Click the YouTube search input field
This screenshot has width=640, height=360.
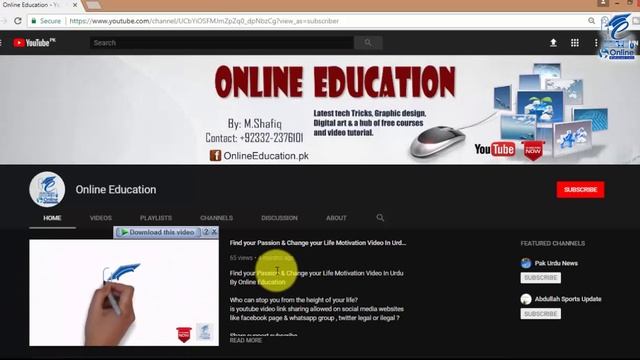(222, 42)
